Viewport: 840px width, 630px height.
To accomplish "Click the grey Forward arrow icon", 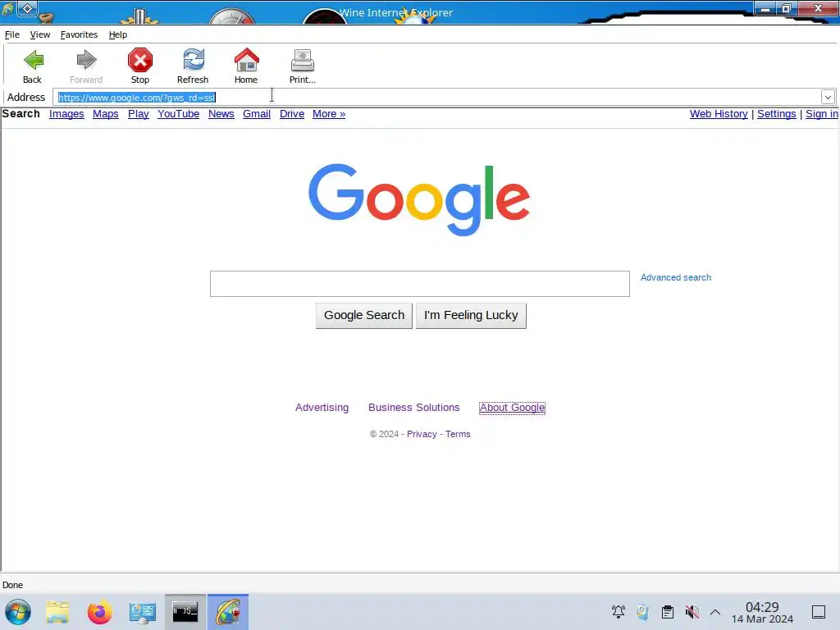I will pyautogui.click(x=86, y=60).
